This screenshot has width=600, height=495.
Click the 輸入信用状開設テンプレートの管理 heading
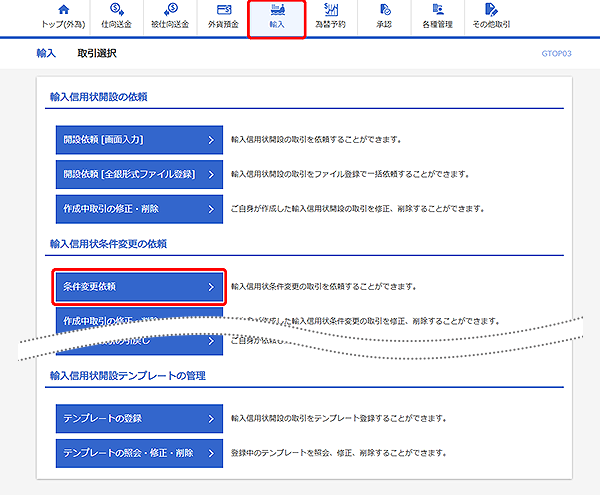pos(128,376)
